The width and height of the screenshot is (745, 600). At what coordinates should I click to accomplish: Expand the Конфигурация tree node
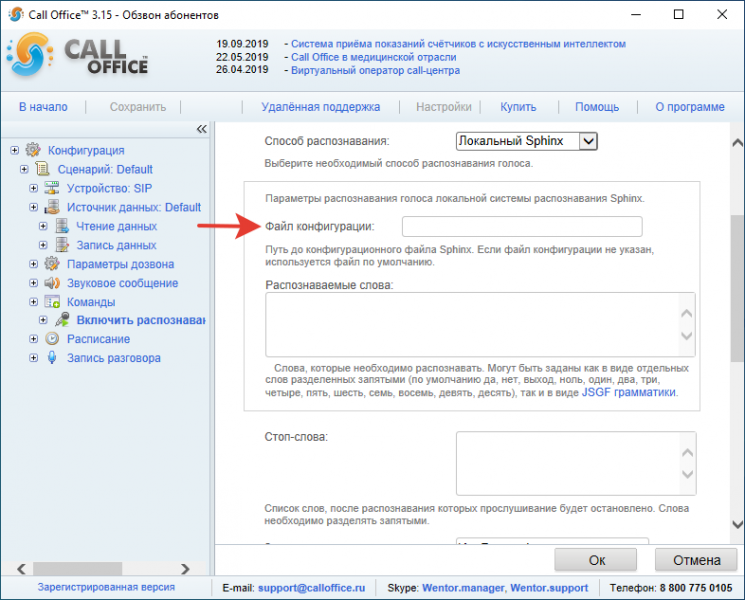pos(15,150)
